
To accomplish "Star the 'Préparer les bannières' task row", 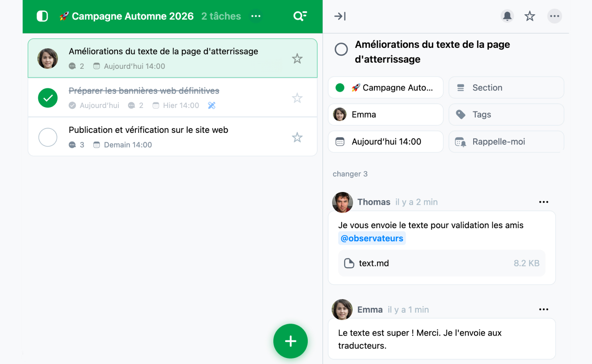I will 297,98.
